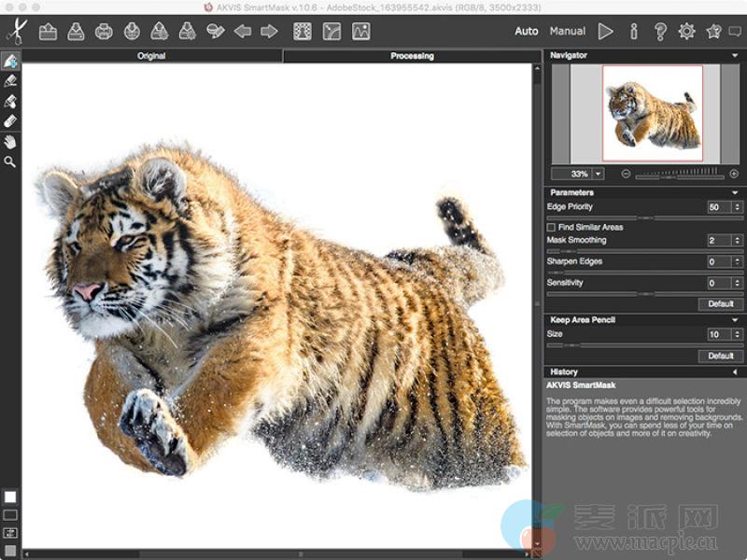Open Preferences via the gear icon
747x560 pixels.
(687, 32)
